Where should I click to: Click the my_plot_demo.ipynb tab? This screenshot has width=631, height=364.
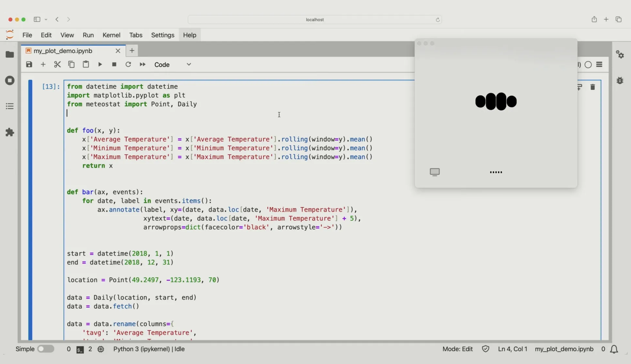point(62,51)
